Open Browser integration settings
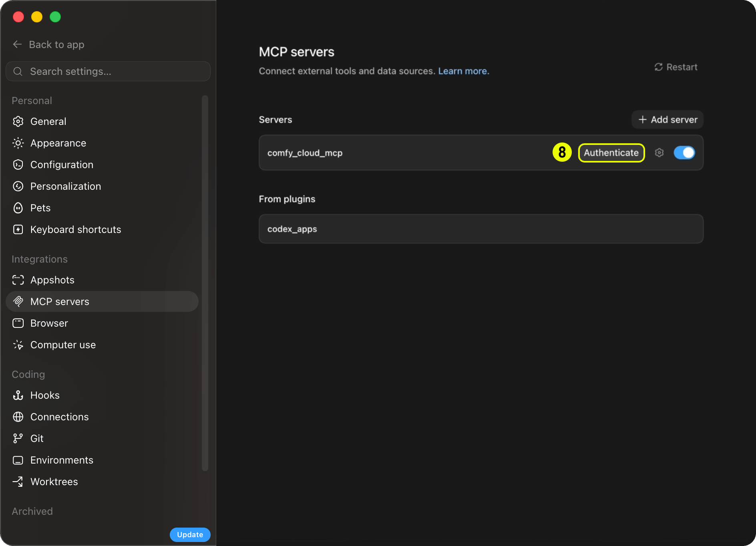Viewport: 756px width, 546px height. 102,323
